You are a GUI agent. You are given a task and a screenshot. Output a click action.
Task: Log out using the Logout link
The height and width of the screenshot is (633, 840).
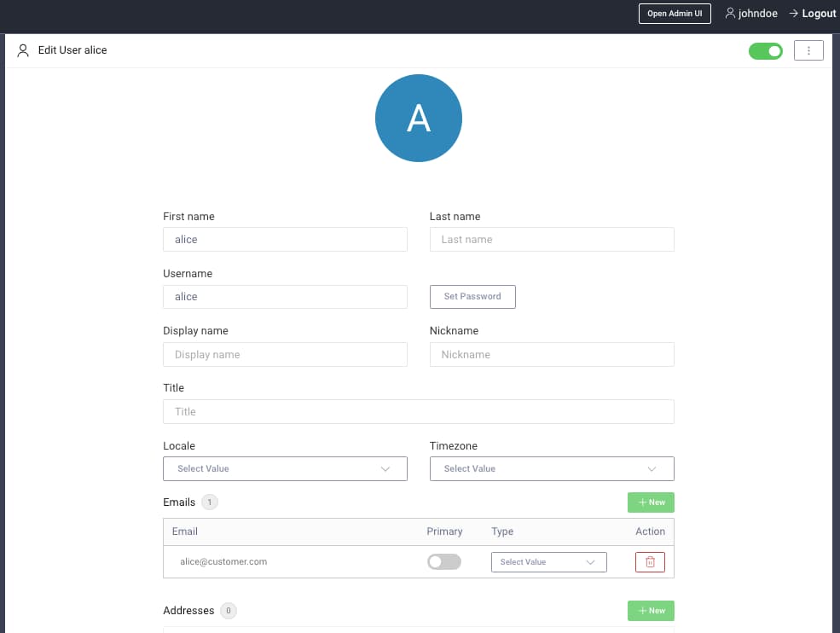[x=812, y=14]
